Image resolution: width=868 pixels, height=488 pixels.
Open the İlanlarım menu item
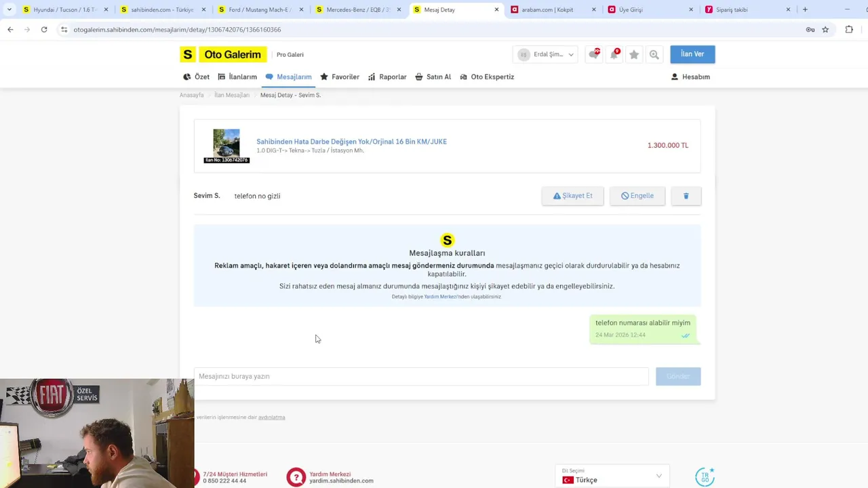click(237, 77)
